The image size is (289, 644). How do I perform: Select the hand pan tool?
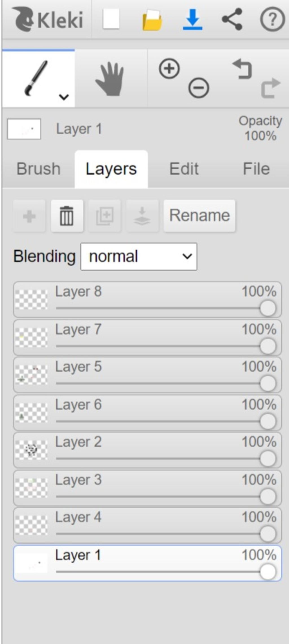111,79
